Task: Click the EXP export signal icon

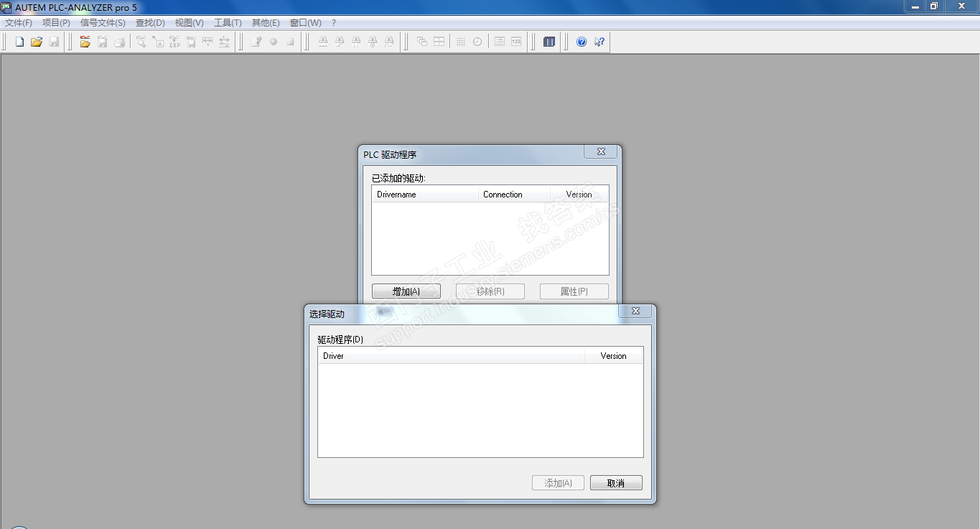Action: click(x=174, y=42)
